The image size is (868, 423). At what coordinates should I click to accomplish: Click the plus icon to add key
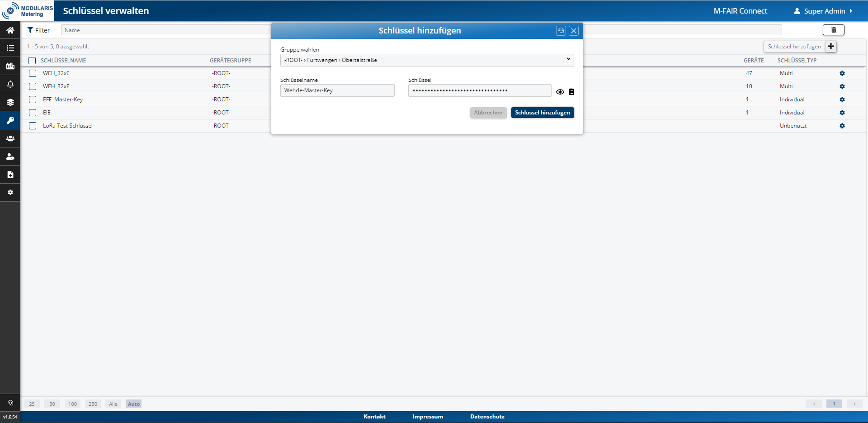(x=831, y=47)
